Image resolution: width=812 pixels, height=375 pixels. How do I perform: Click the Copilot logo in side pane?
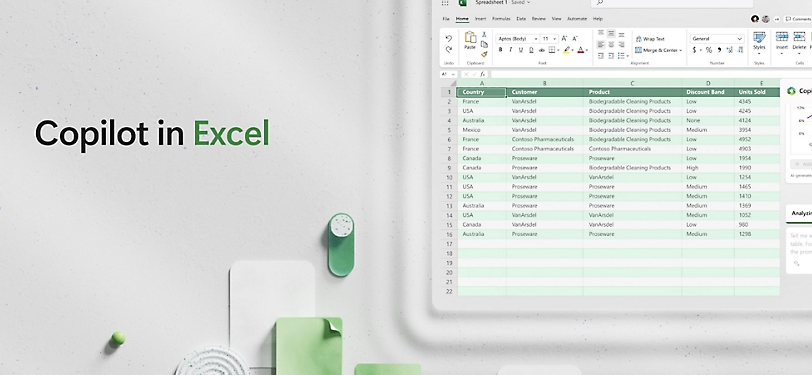(791, 91)
